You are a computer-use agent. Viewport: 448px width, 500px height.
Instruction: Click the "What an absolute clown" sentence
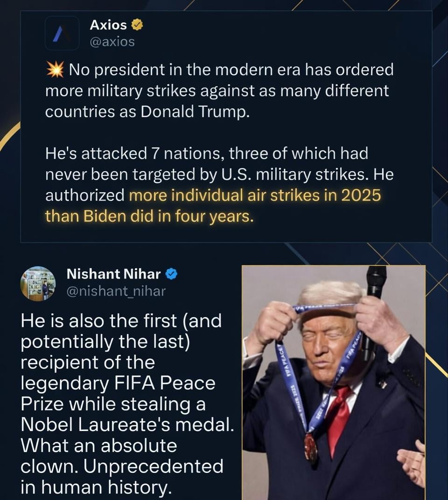[x=99, y=445]
